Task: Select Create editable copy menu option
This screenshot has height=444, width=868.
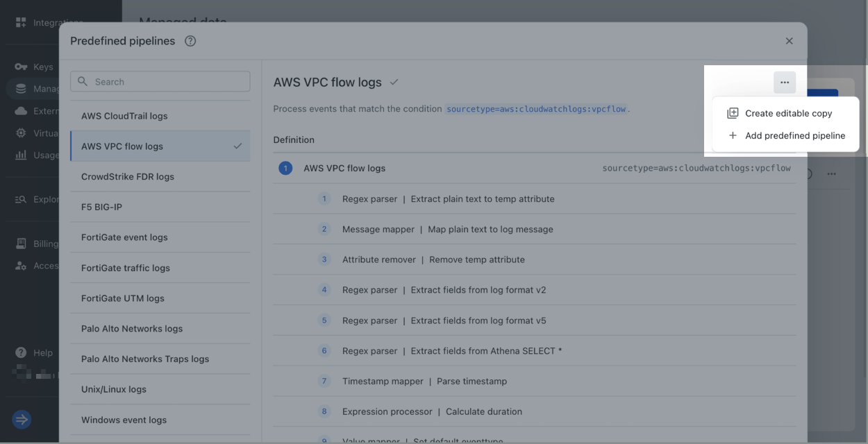Action: [x=786, y=113]
